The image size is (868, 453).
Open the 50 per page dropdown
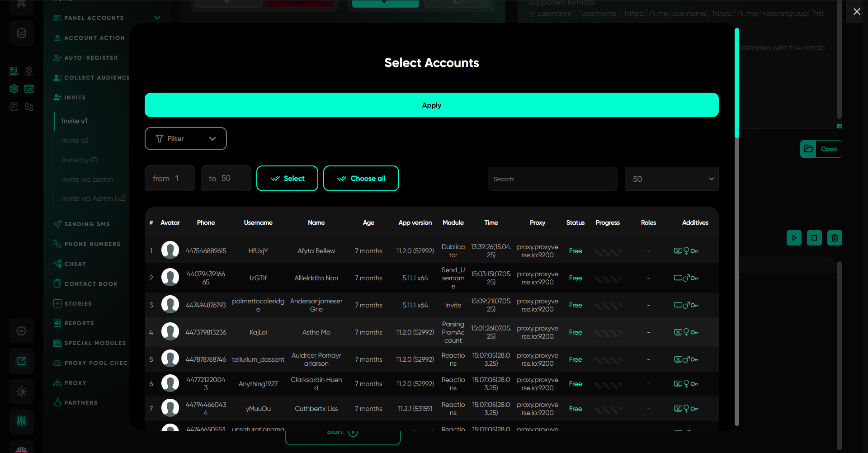[x=671, y=179]
